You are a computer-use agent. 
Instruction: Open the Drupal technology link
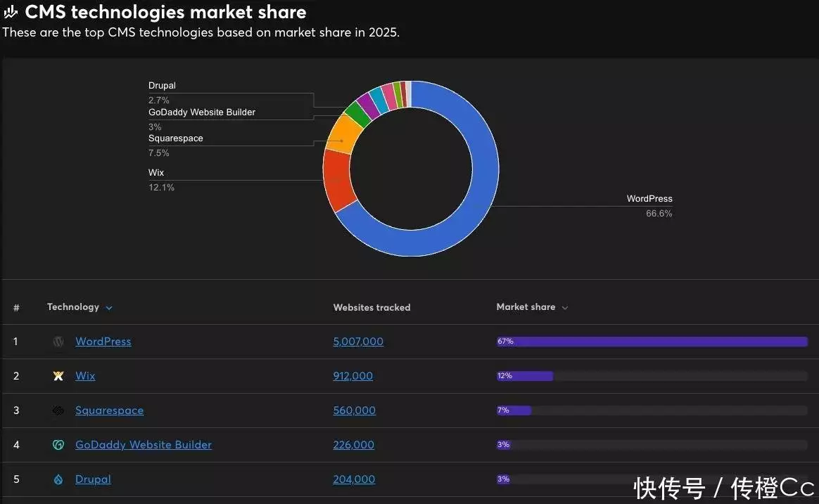click(93, 479)
